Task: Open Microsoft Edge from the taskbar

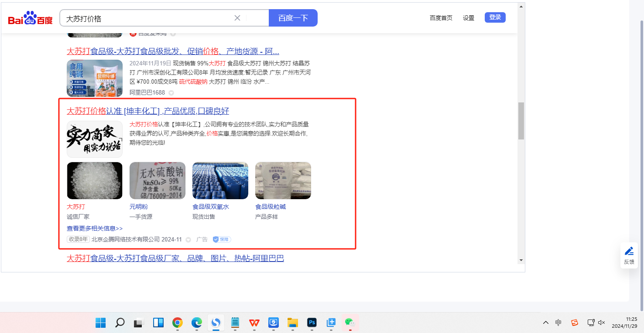Action: [x=197, y=323]
